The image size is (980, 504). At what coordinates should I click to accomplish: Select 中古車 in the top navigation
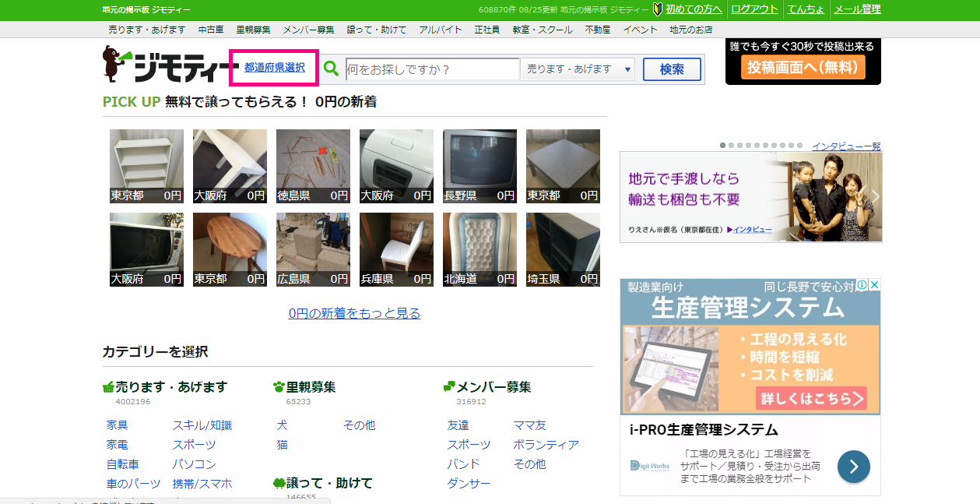211,30
